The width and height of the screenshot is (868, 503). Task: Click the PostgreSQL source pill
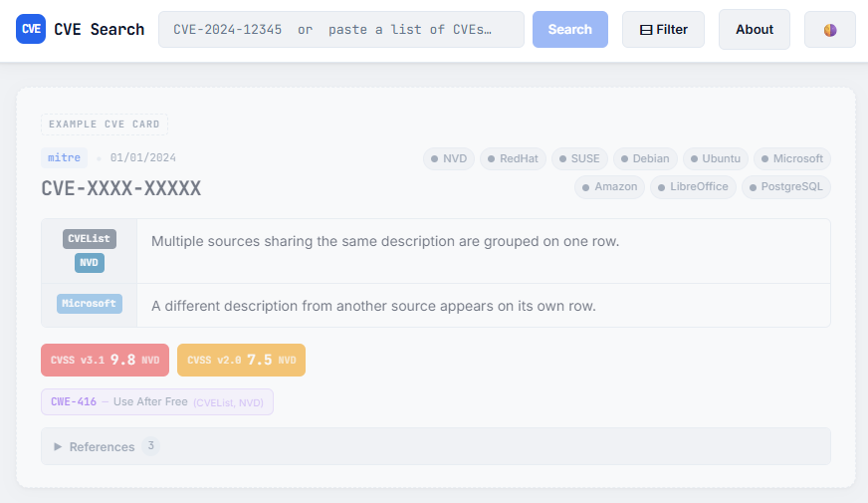[786, 187]
